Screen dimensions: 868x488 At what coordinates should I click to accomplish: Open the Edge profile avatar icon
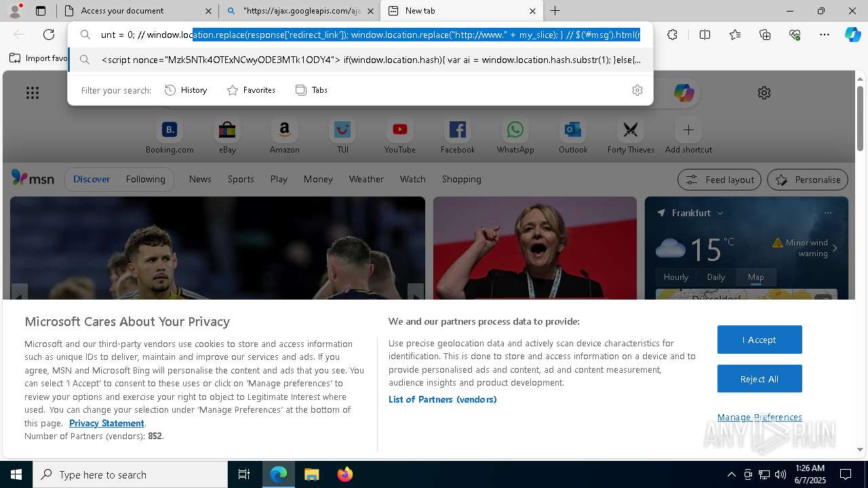15,11
